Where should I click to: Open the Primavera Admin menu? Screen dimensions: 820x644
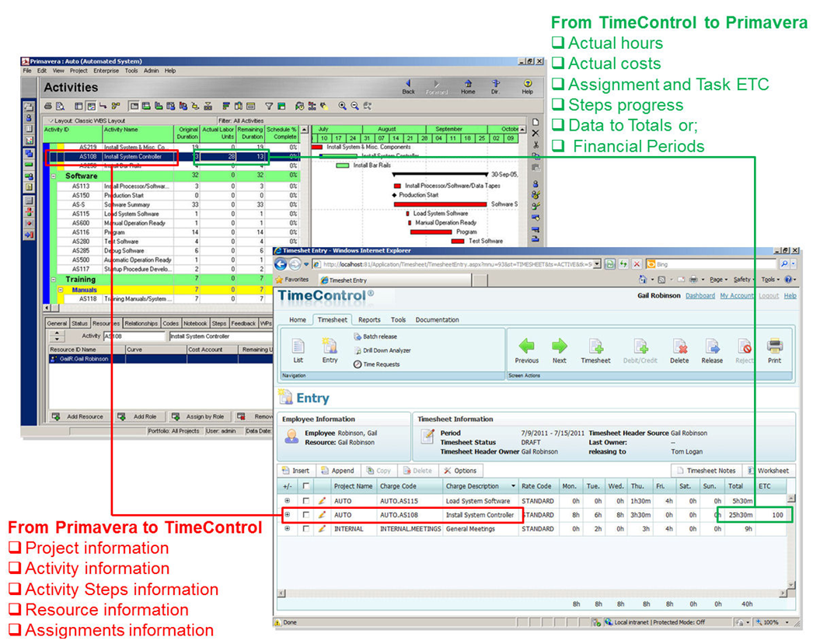pos(151,71)
